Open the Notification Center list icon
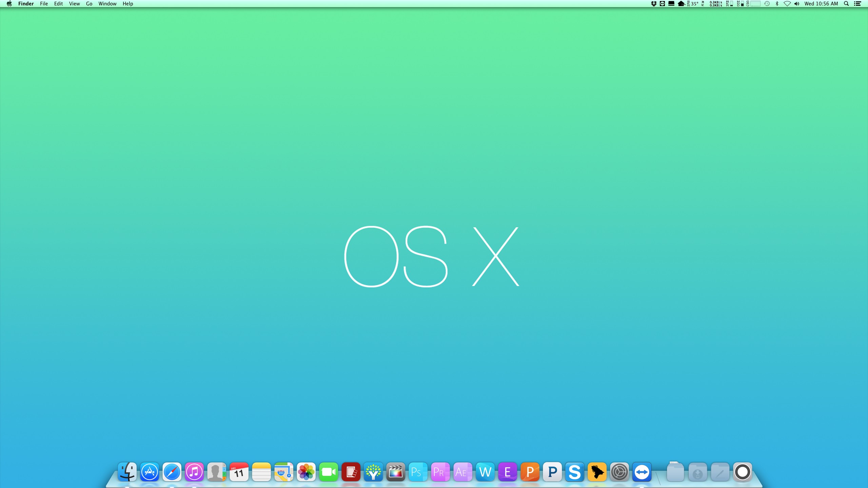 857,4
